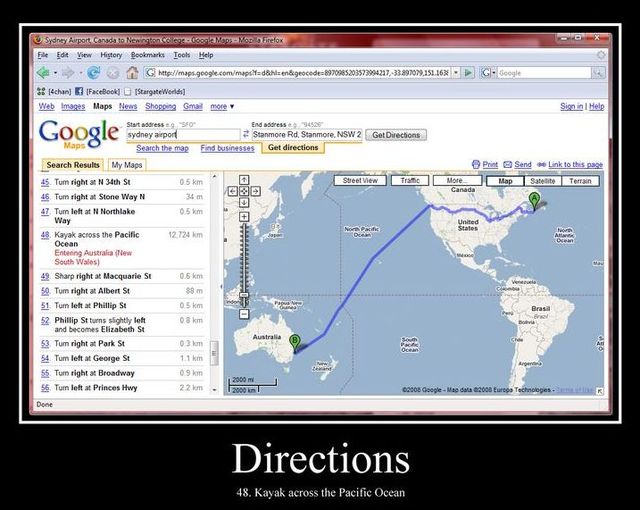Click the center map pan control
The height and width of the screenshot is (510, 640).
click(244, 191)
